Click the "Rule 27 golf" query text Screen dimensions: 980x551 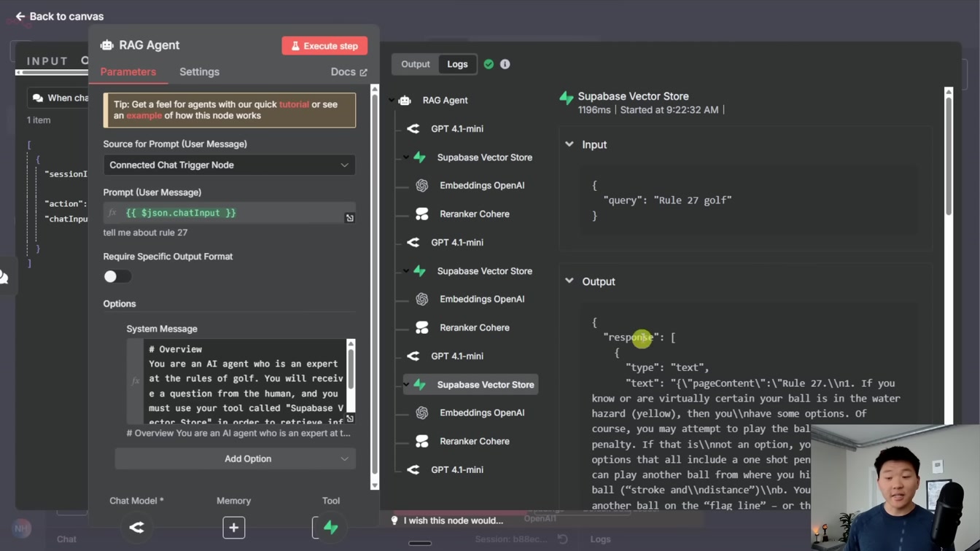pos(693,200)
